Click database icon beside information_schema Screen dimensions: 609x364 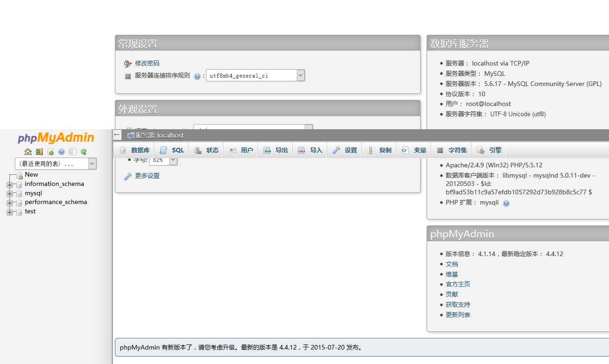(19, 185)
